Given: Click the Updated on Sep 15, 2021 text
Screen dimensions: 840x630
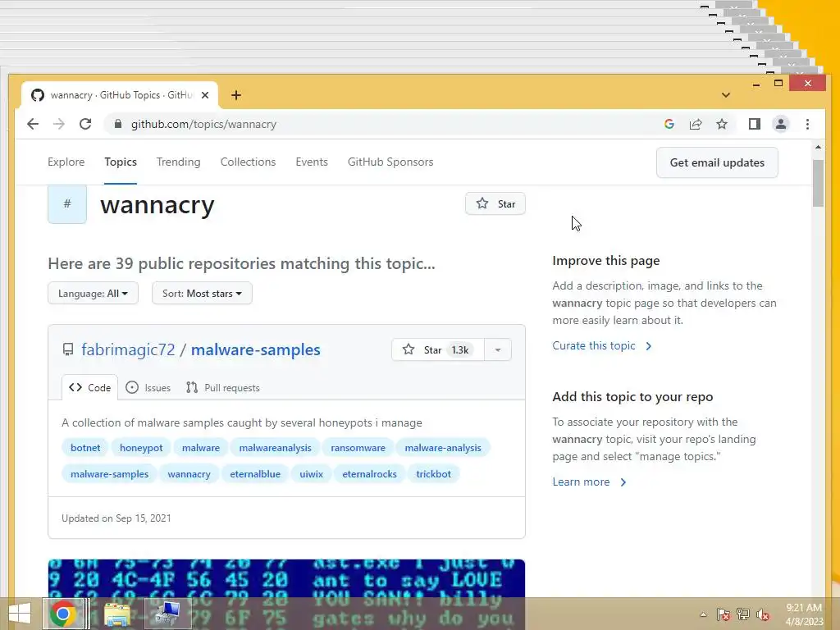Looking at the screenshot, I should 116,518.
